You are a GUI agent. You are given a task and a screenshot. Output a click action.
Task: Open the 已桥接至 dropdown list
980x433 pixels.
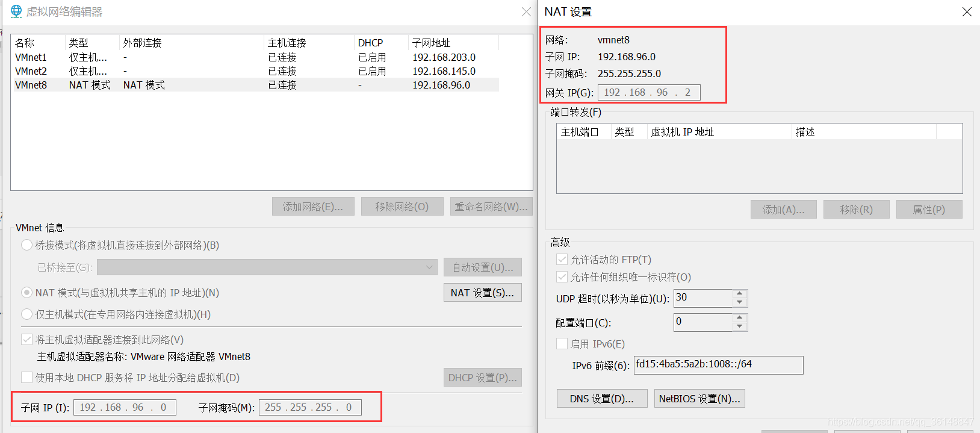click(267, 267)
